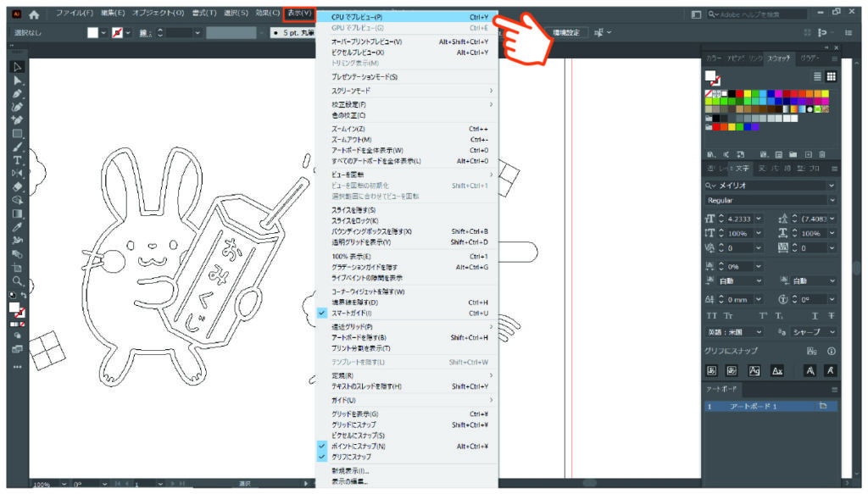Select the Eyedropper tool in toolbar

point(17,227)
